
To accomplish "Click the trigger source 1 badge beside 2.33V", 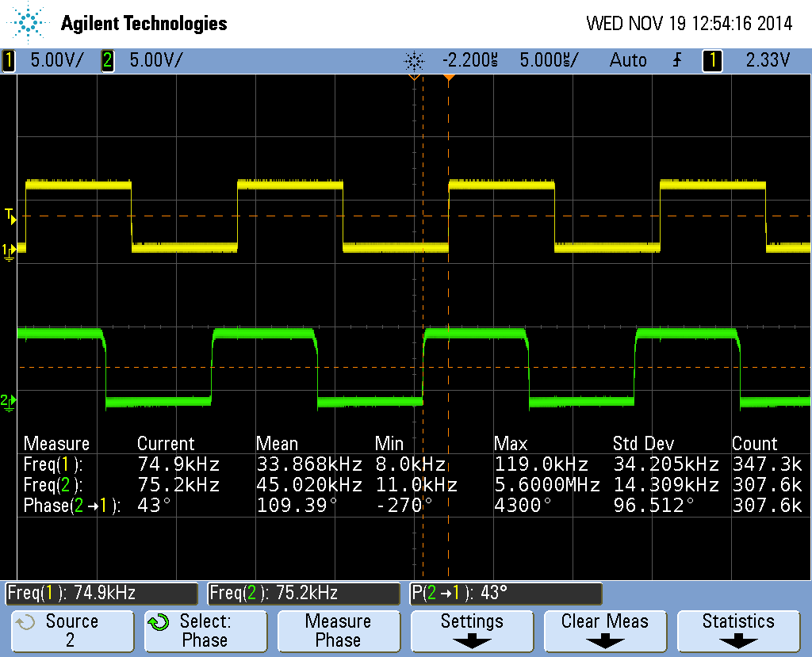I will [x=712, y=60].
